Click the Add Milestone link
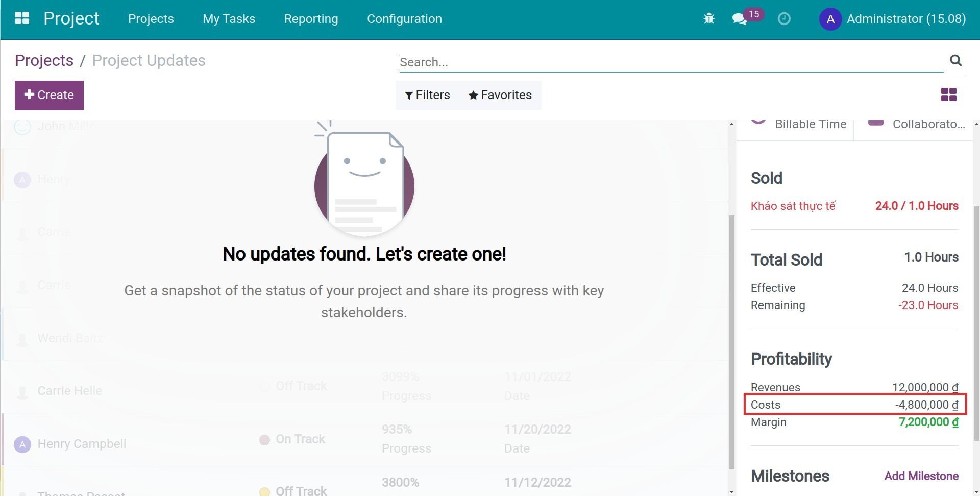 [x=921, y=476]
